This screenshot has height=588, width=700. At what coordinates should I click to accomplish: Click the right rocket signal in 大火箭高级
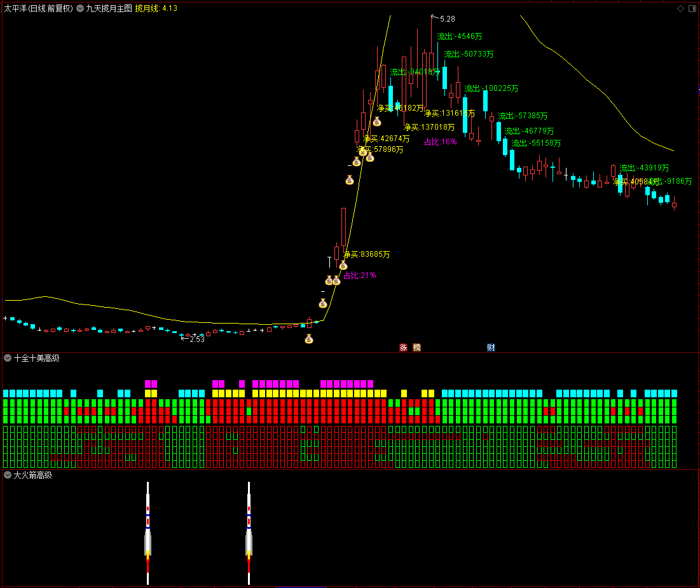coord(249,533)
